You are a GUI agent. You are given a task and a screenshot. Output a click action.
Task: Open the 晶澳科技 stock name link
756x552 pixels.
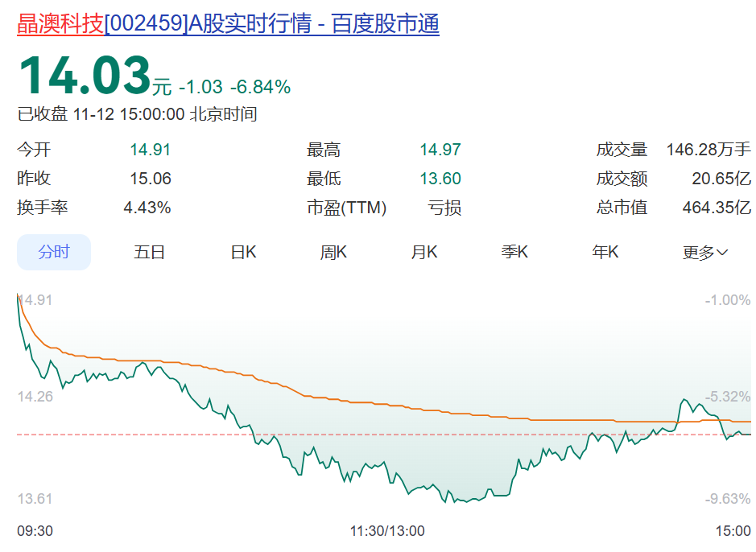[x=60, y=24]
